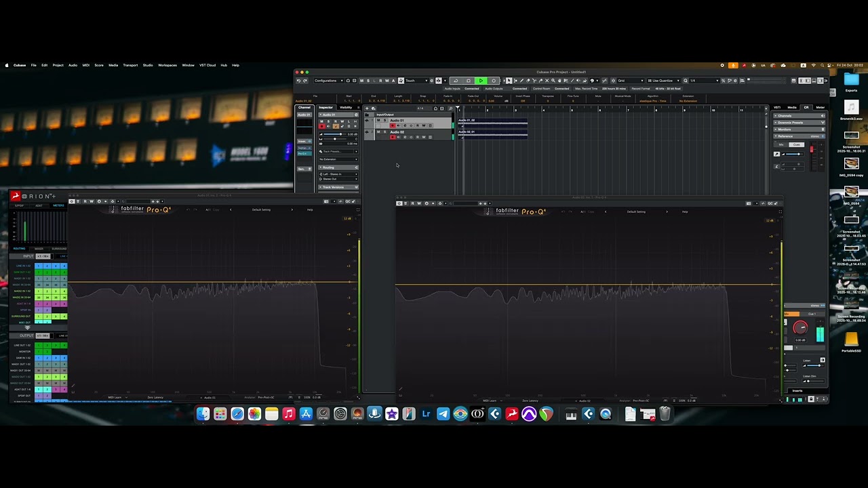Expand the Downmix Presets section
Screen dimensions: 868x488
point(800,123)
